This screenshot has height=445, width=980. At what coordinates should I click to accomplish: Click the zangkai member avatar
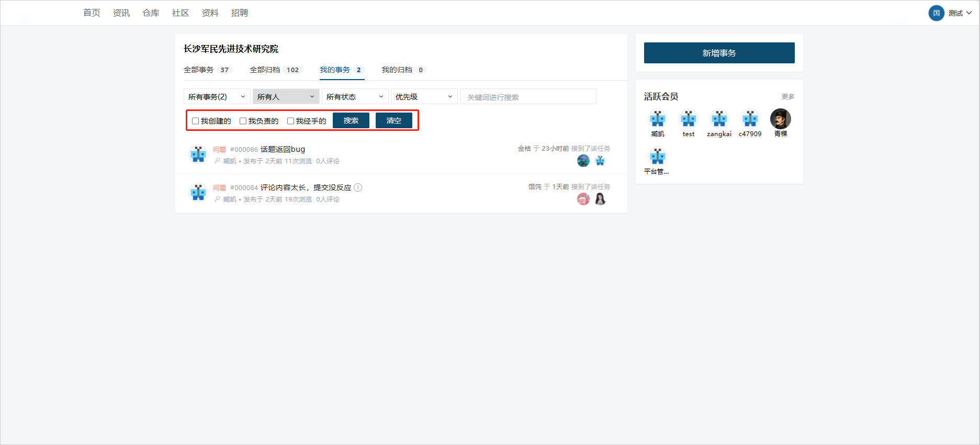point(719,119)
